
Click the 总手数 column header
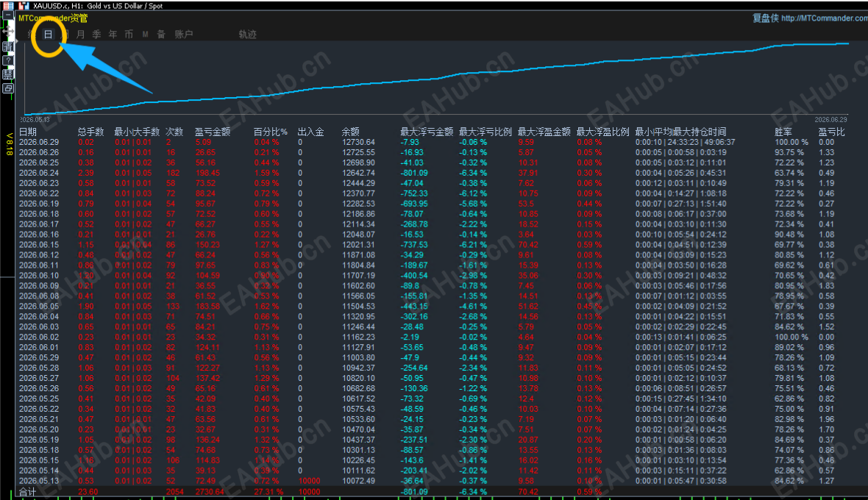tap(90, 132)
